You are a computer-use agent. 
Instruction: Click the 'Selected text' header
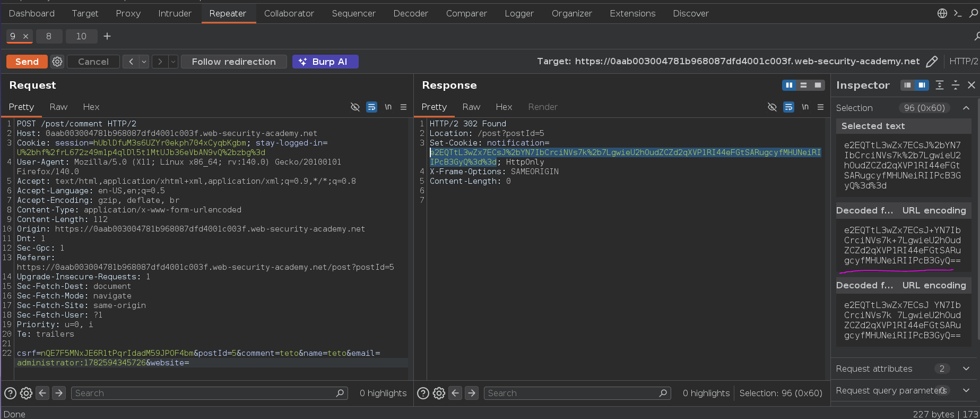904,126
